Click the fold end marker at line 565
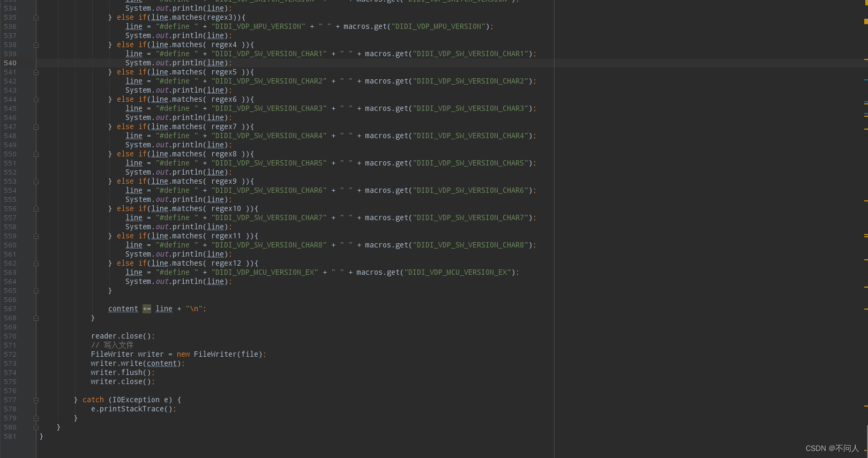The image size is (868, 458). pos(36,291)
